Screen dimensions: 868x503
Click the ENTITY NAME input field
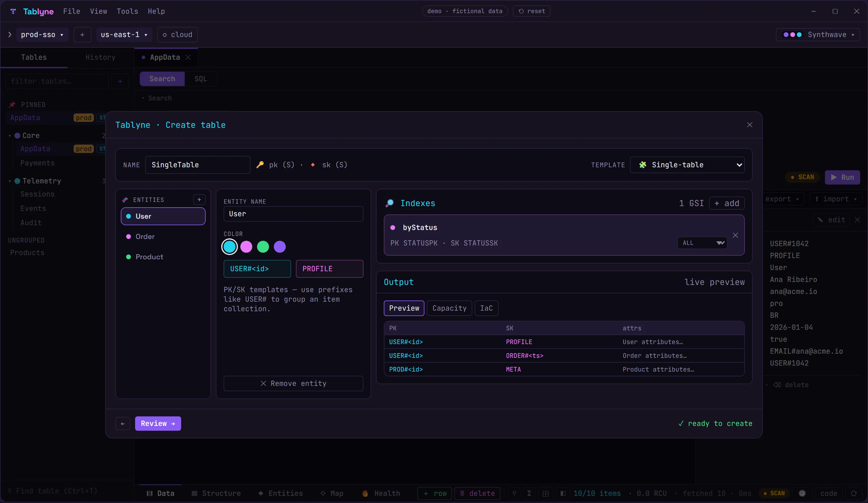click(294, 214)
